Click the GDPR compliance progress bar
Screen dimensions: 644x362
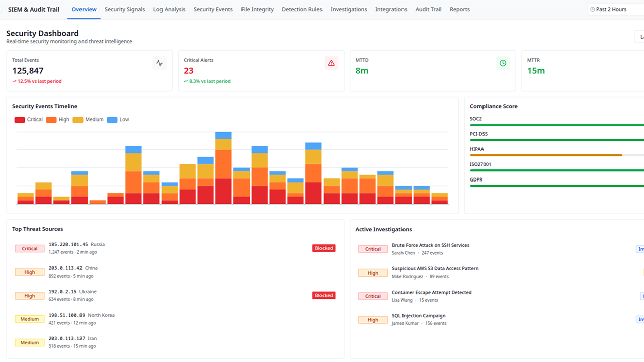[x=557, y=186]
